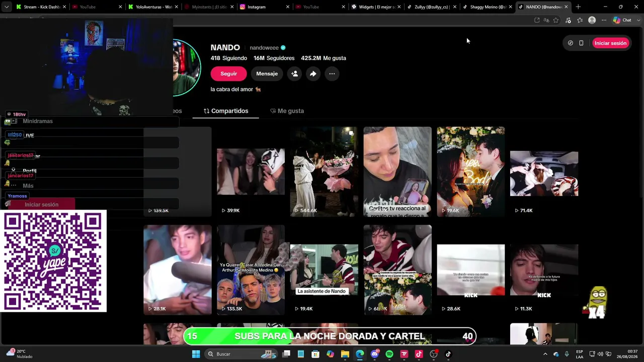Open the video with 39.9K views
Viewport: 644px width, 362px height.
251,171
